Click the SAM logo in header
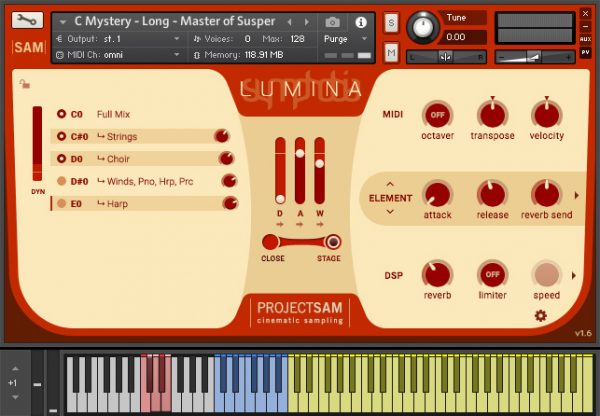Viewport: 600px width, 416px height. (x=29, y=47)
